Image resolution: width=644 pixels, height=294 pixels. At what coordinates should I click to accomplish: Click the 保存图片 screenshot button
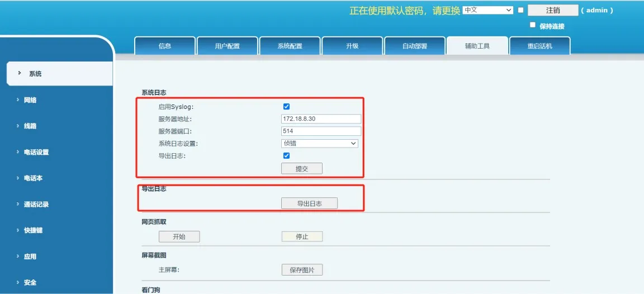[x=302, y=271]
